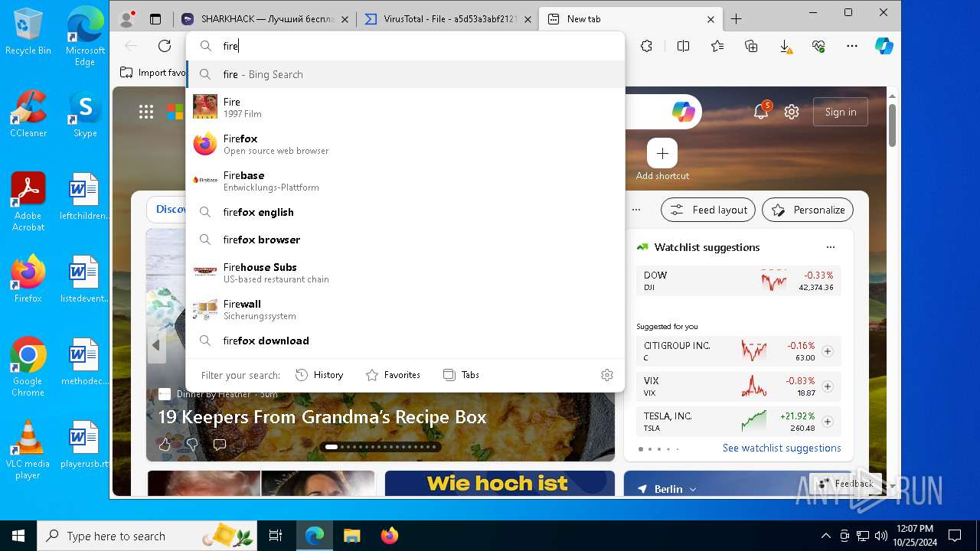Open the Downloads icon
Viewport: 980px width, 551px height.
786,46
